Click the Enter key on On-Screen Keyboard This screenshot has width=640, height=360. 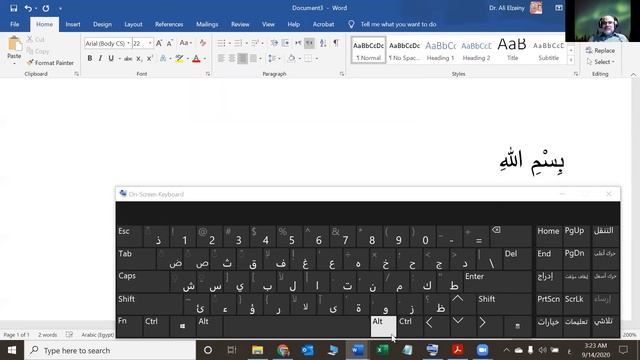click(x=497, y=281)
